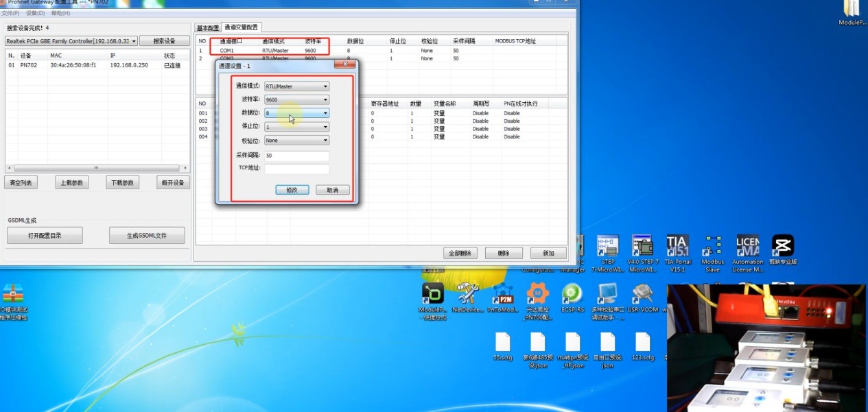Click the 采样间隔 input field

pos(296,156)
